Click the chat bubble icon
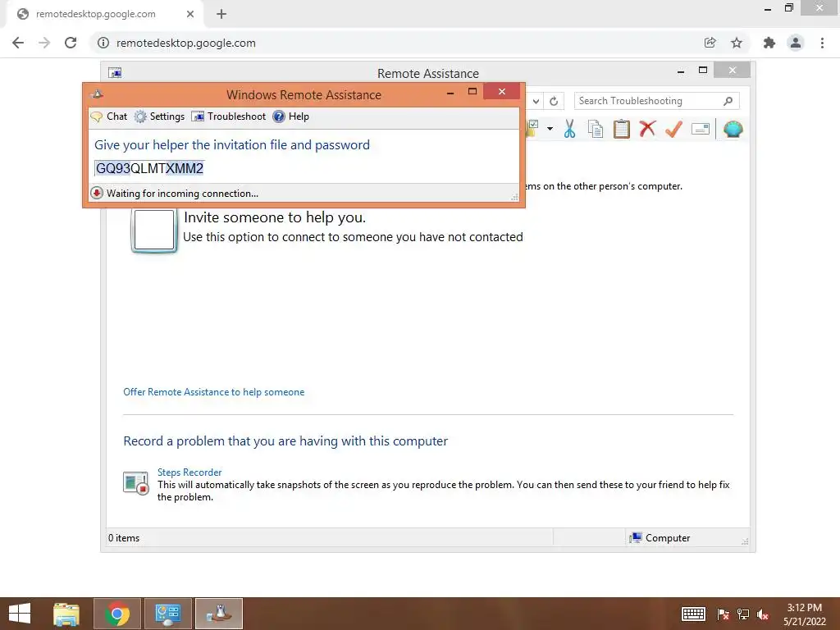The width and height of the screenshot is (840, 630). [x=97, y=116]
